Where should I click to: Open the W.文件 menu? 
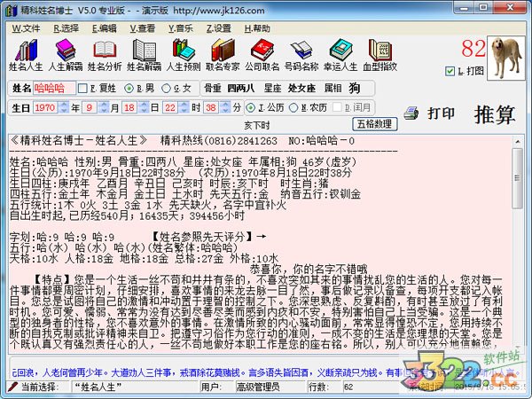pyautogui.click(x=26, y=28)
